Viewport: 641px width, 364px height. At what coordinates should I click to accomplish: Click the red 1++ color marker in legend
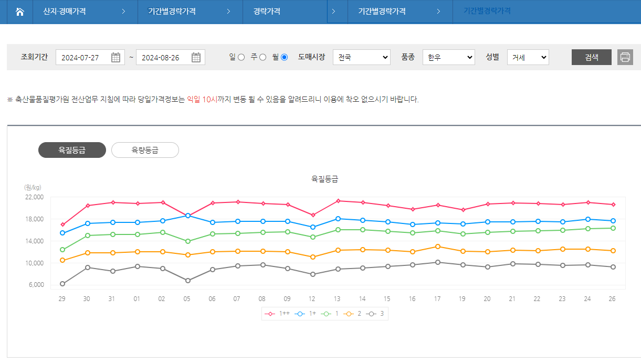(x=270, y=313)
